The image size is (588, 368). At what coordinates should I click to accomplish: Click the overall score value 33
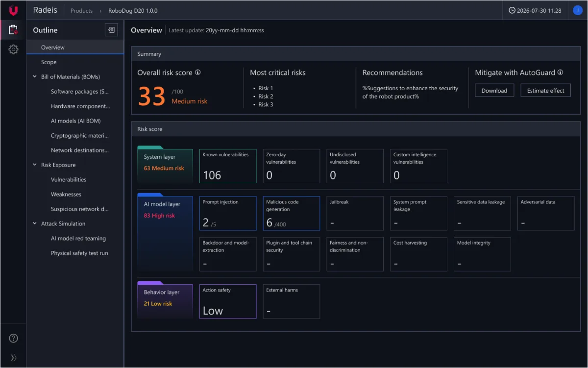152,97
